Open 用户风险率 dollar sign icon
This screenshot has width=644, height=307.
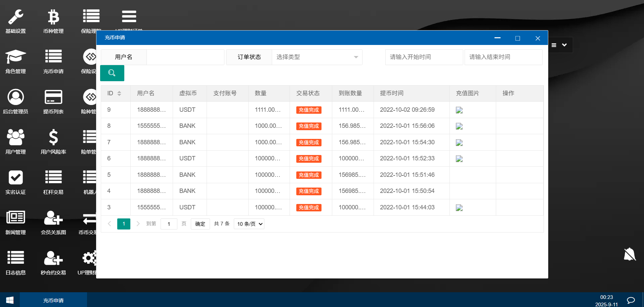coord(53,138)
